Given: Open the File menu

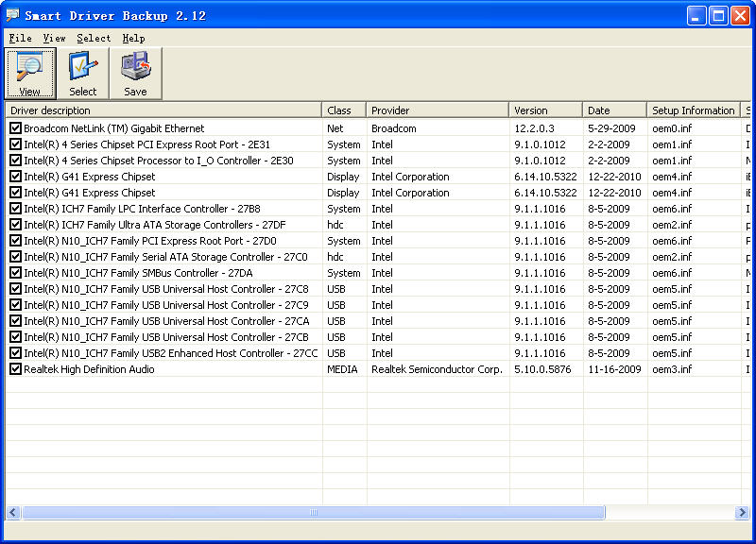Looking at the screenshot, I should (x=20, y=38).
